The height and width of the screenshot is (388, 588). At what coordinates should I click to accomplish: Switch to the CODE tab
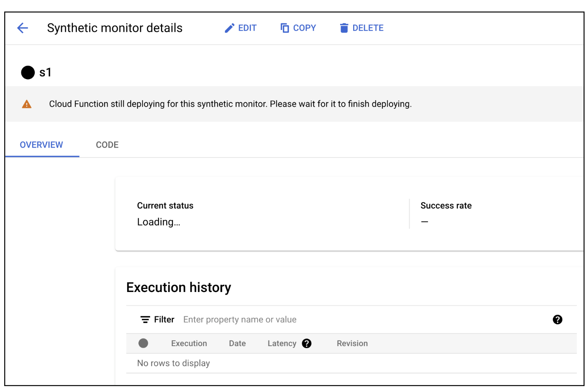coord(107,145)
